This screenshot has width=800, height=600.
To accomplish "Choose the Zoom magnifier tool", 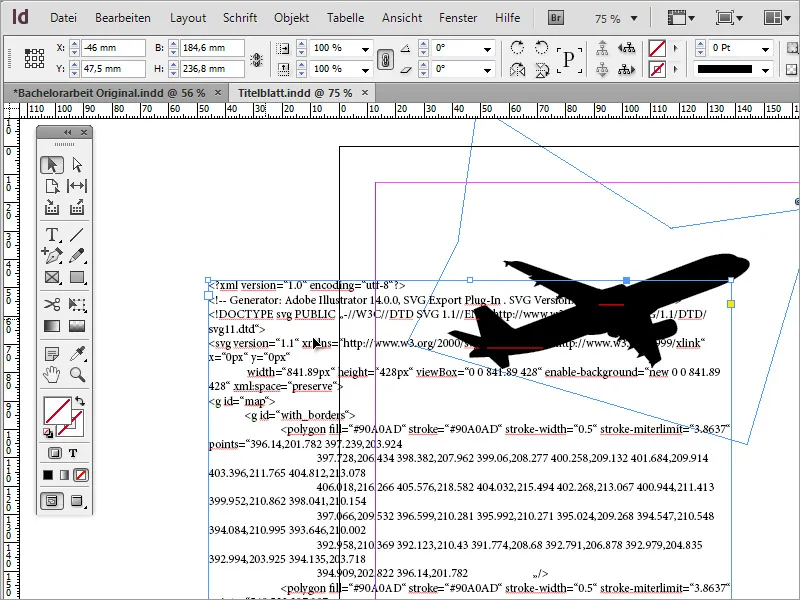I will (x=77, y=375).
